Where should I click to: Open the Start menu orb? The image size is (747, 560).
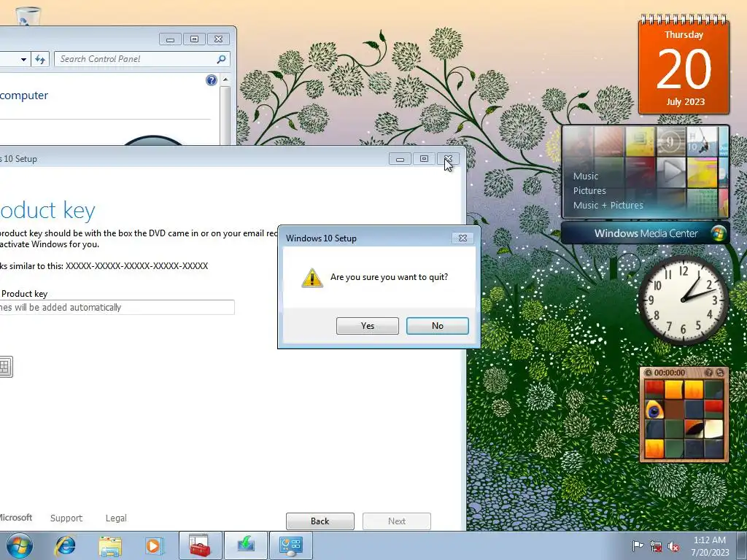20,545
